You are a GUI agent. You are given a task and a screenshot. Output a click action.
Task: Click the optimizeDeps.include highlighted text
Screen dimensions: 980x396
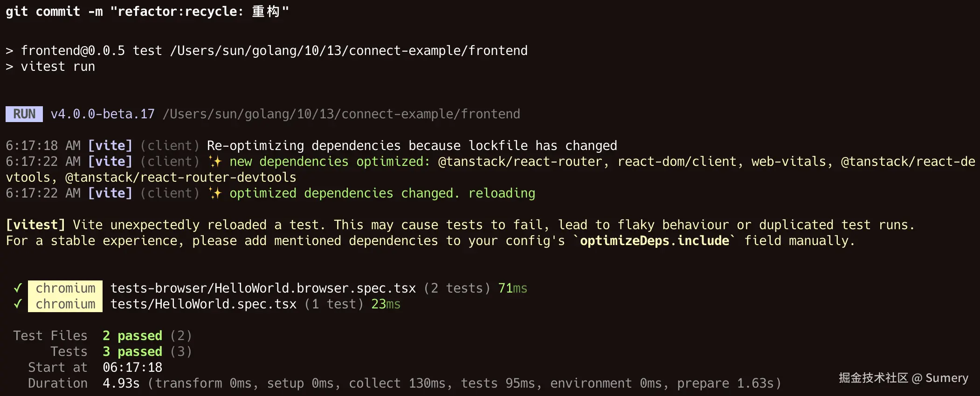tap(655, 241)
